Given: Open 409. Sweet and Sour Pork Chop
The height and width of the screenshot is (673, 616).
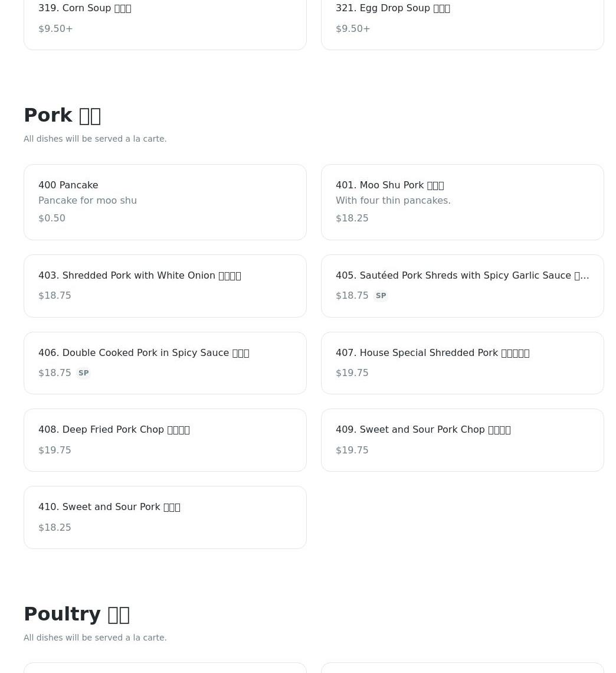Looking at the screenshot, I should 462,440.
